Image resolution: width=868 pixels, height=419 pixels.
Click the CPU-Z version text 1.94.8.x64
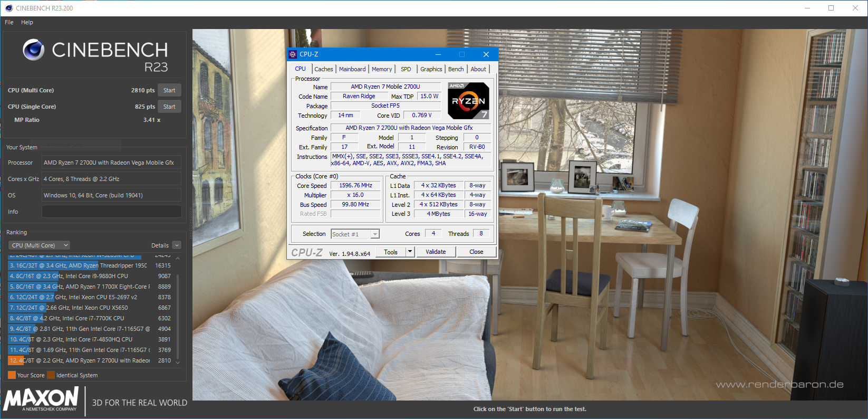coord(350,253)
